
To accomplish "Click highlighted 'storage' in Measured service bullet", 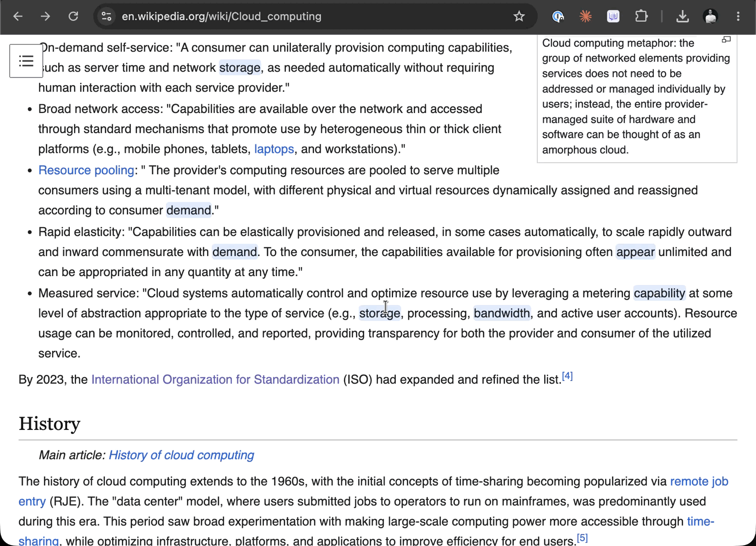I will tap(380, 313).
